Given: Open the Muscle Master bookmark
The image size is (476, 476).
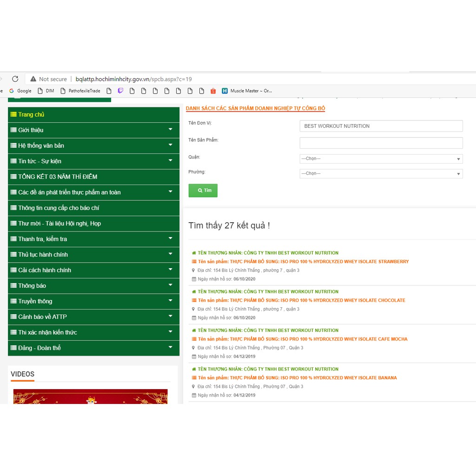Looking at the screenshot, I should [x=247, y=91].
